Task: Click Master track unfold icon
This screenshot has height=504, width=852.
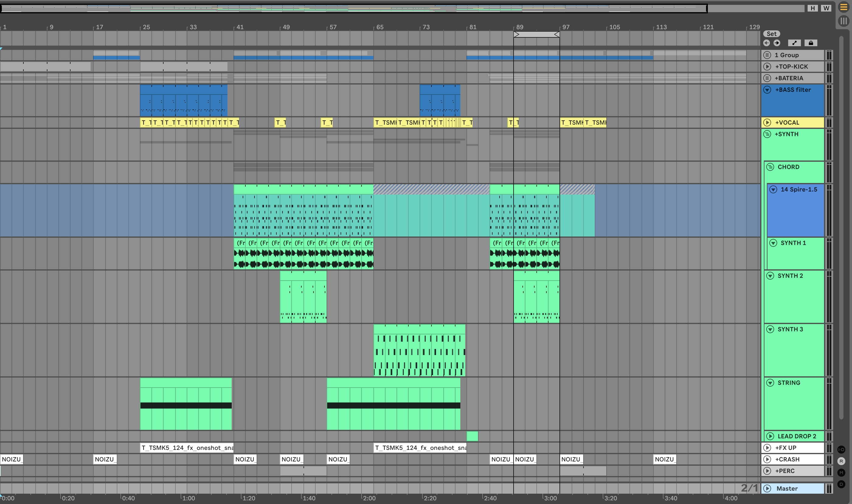Action: [767, 488]
